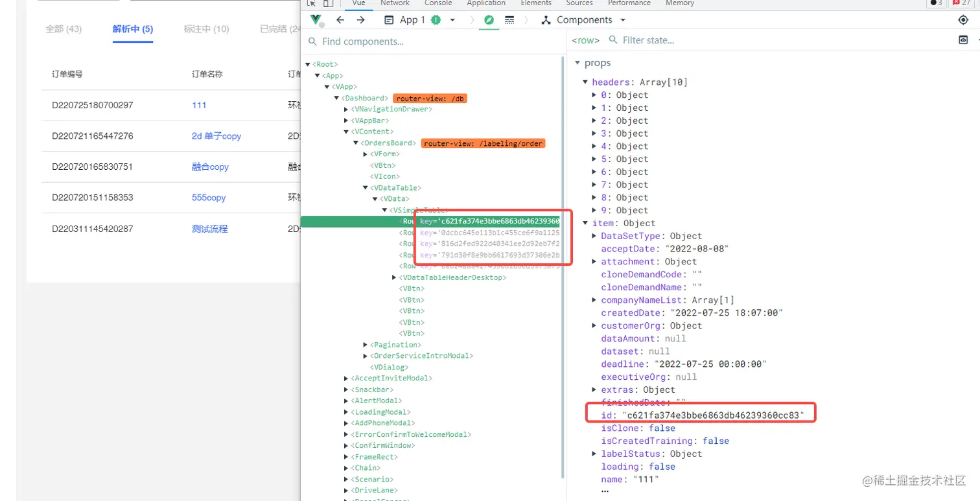Screen dimensions: 980x501
Task: Expand the Pagination tree node
Action: [365, 345]
